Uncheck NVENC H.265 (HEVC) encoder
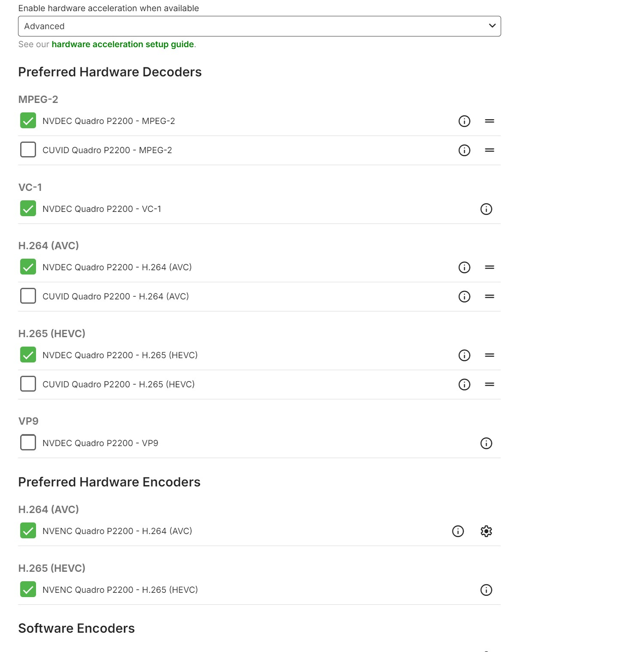The width and height of the screenshot is (644, 652). click(x=28, y=589)
